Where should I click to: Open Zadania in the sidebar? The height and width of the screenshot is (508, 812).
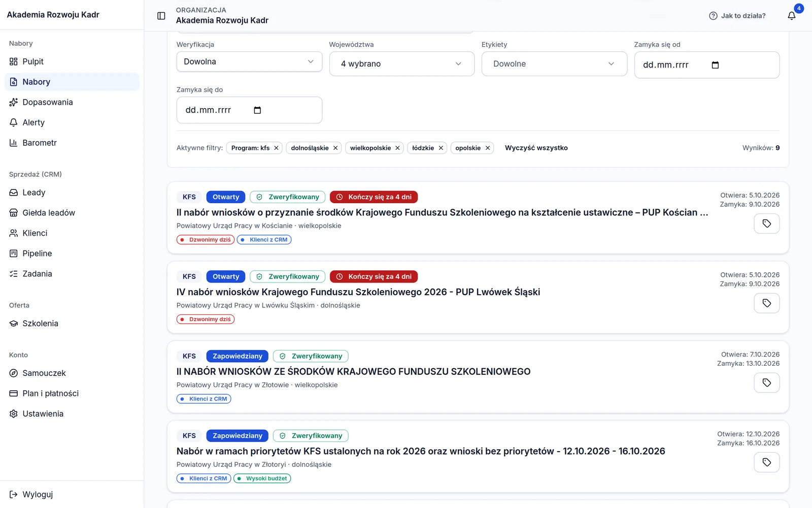tap(72, 274)
